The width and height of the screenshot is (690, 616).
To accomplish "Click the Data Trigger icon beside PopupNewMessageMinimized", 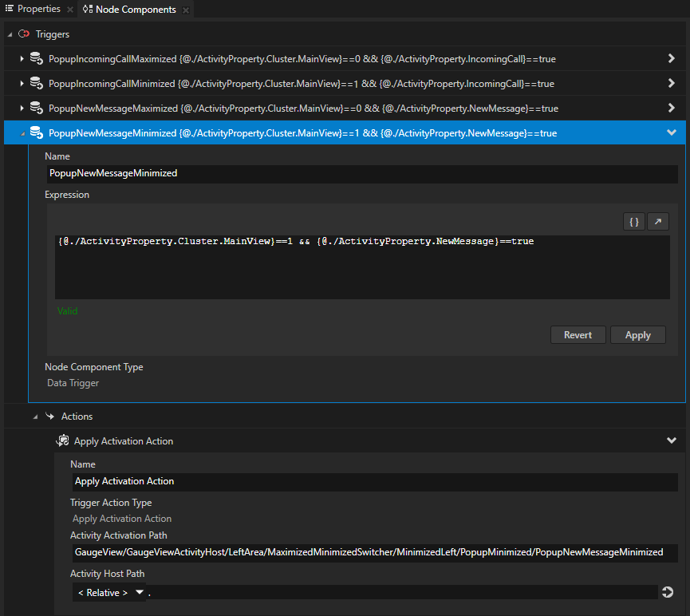I will (36, 132).
